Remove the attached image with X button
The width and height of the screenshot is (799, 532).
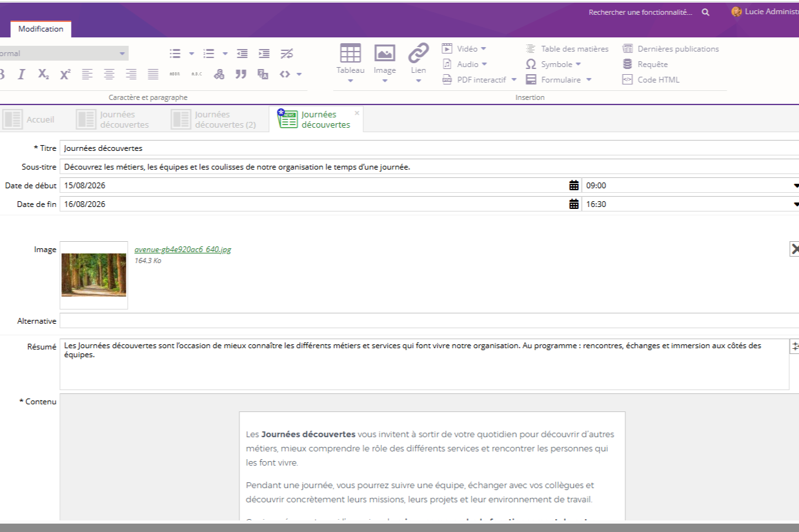794,250
